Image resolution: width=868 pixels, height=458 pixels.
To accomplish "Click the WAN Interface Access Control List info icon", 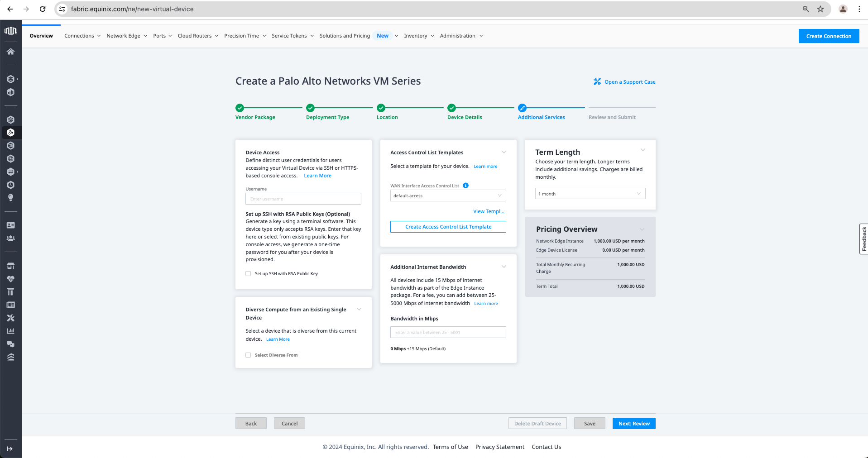I will tap(466, 186).
